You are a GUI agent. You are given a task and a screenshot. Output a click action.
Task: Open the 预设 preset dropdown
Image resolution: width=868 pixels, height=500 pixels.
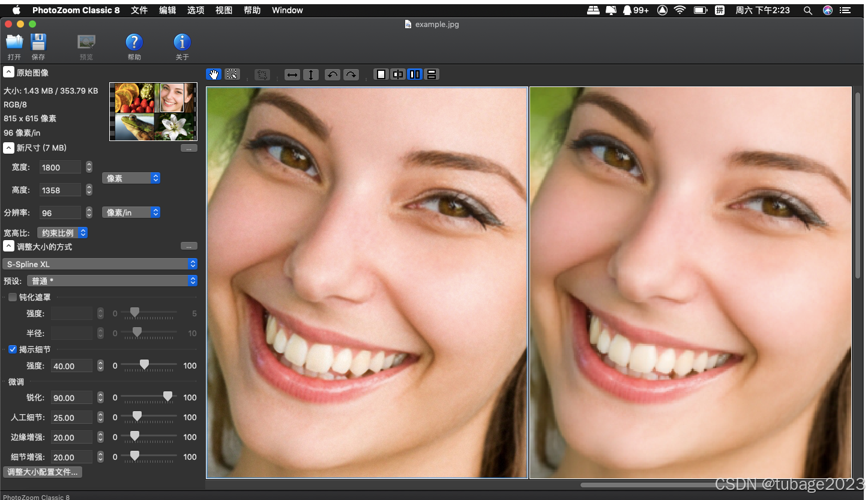(112, 281)
